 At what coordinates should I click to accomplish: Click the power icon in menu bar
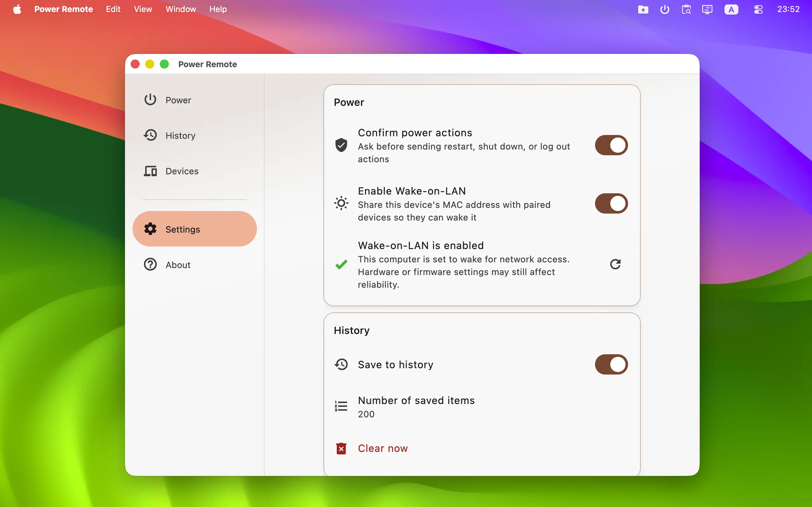click(665, 10)
